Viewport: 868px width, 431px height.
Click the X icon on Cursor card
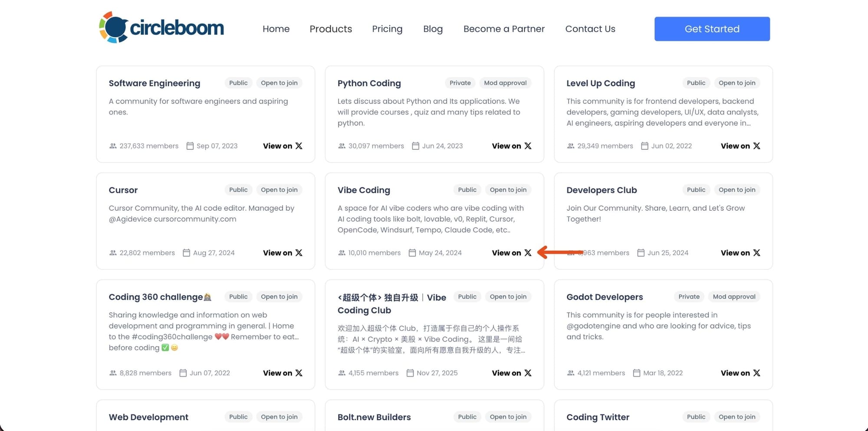[x=299, y=253]
